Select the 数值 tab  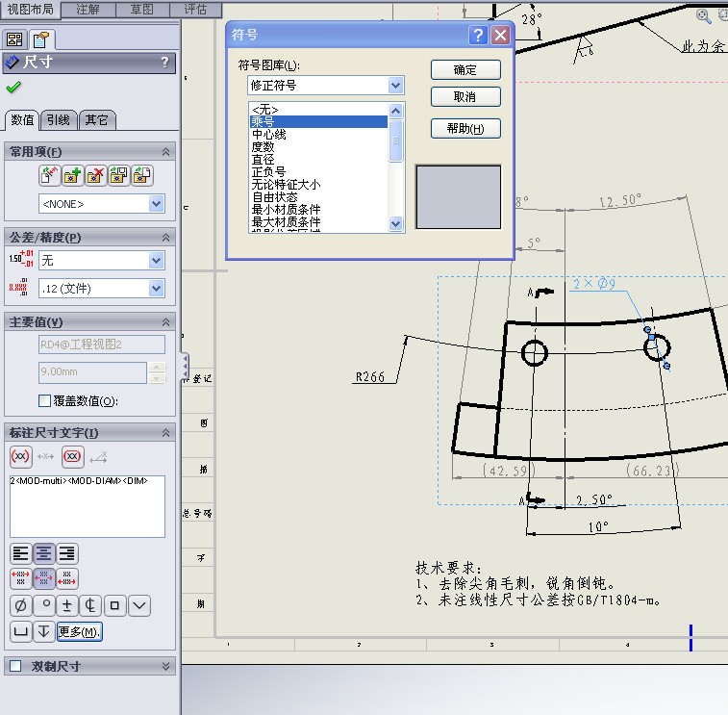point(22,120)
